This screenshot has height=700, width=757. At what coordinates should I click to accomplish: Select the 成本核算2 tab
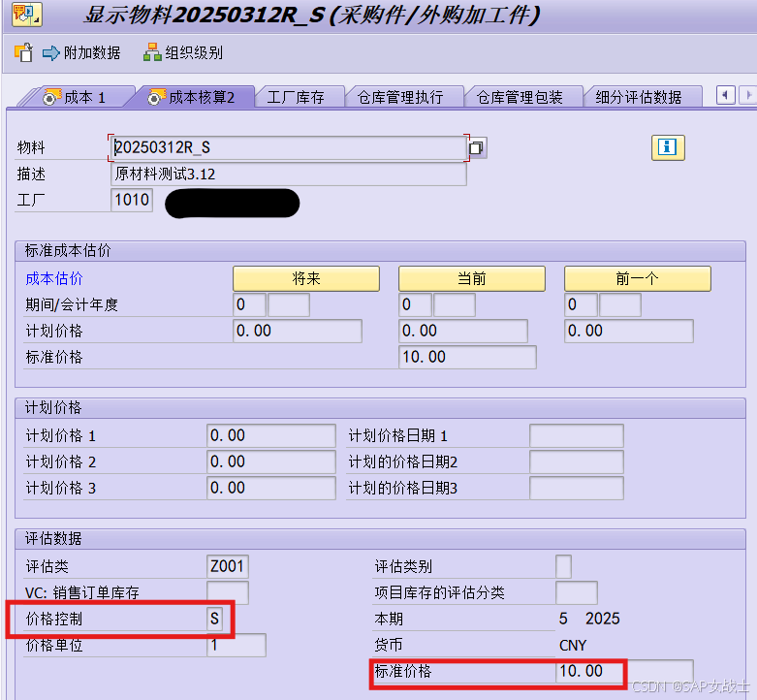click(x=193, y=98)
